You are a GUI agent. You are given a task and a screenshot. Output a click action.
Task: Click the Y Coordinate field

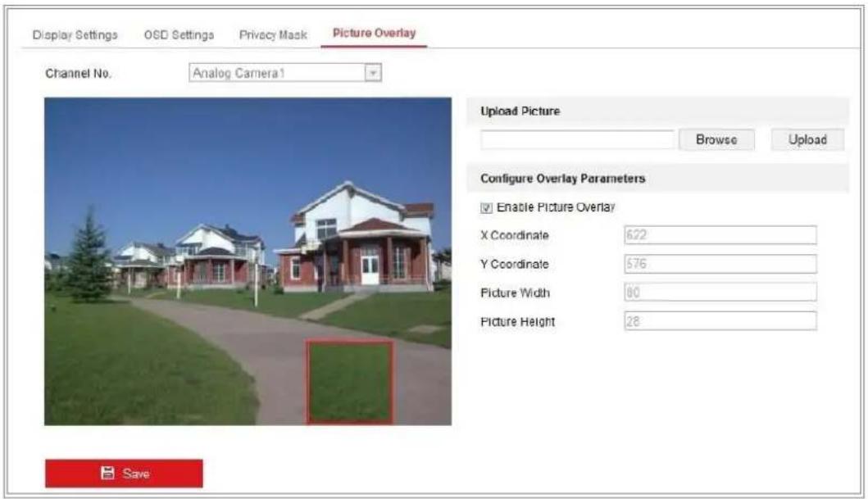(720, 263)
